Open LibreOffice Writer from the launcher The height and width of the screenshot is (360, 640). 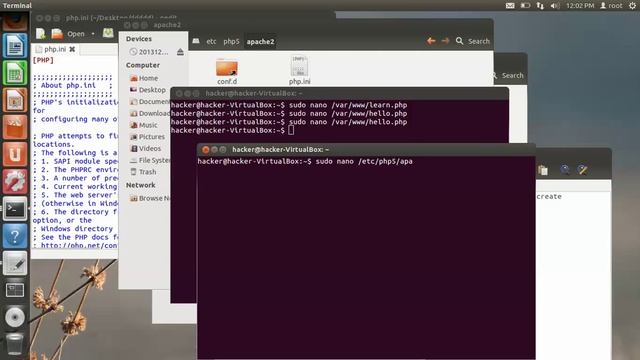tap(15, 46)
